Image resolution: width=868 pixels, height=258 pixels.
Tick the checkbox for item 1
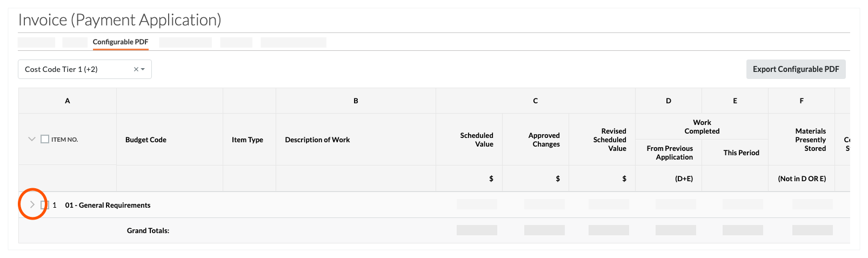(45, 205)
